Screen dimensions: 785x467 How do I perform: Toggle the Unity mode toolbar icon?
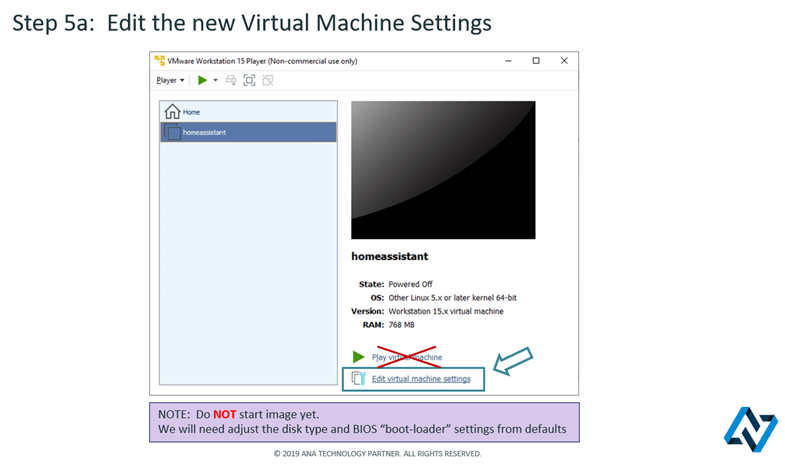pyautogui.click(x=267, y=80)
